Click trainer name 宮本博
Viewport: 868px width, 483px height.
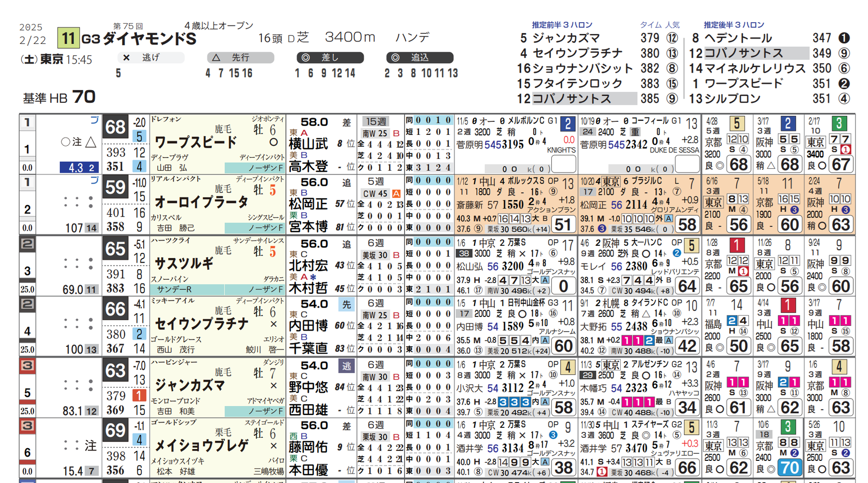(x=308, y=227)
